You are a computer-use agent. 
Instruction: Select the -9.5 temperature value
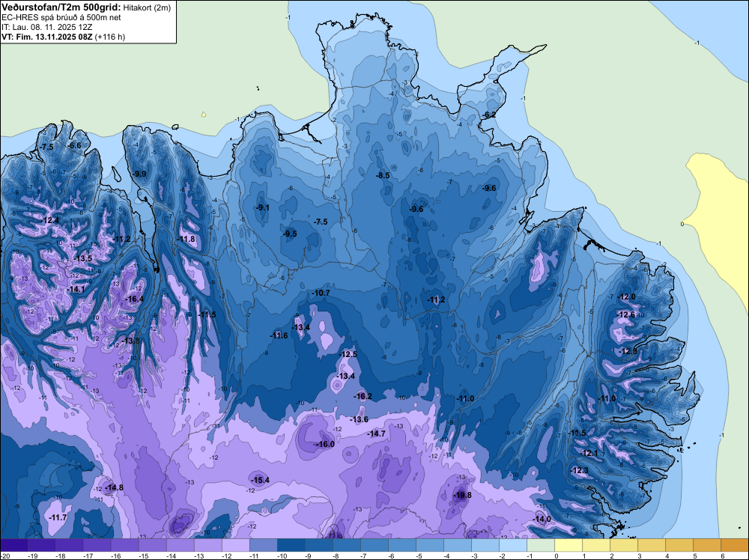(x=289, y=234)
